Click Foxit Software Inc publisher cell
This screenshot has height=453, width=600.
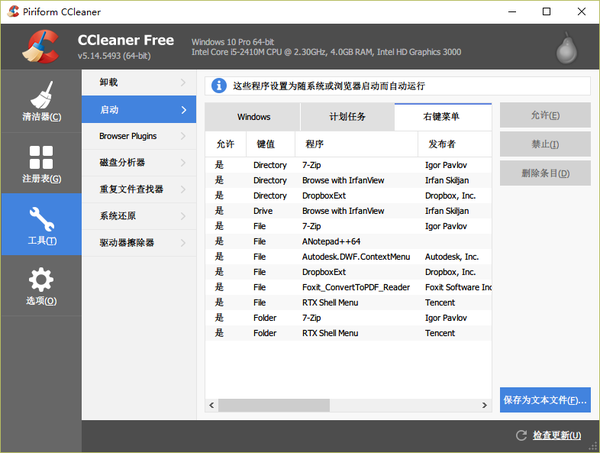tap(458, 287)
